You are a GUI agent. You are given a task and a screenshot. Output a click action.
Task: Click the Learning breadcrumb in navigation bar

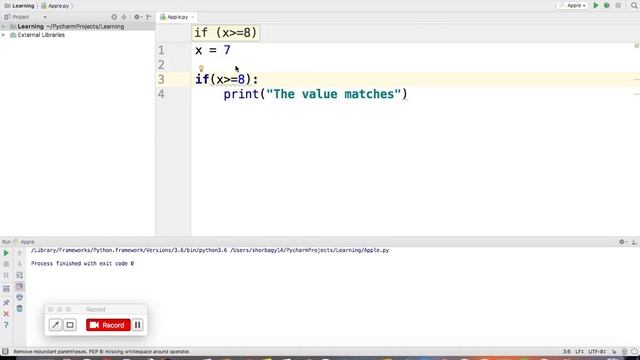pyautogui.click(x=19, y=6)
